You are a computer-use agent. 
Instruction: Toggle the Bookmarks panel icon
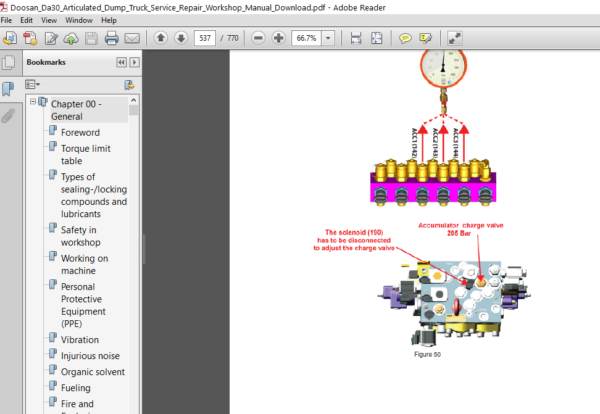(x=8, y=89)
